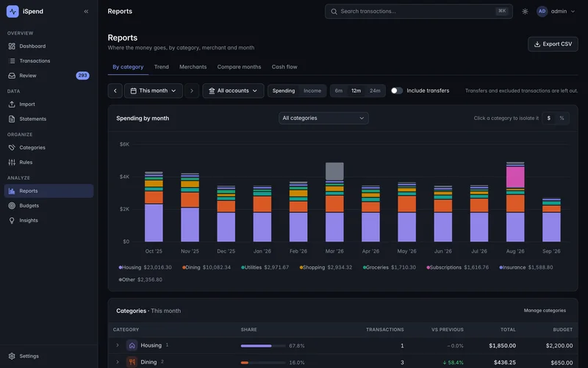Click Housing total $1,850.00

502,345
